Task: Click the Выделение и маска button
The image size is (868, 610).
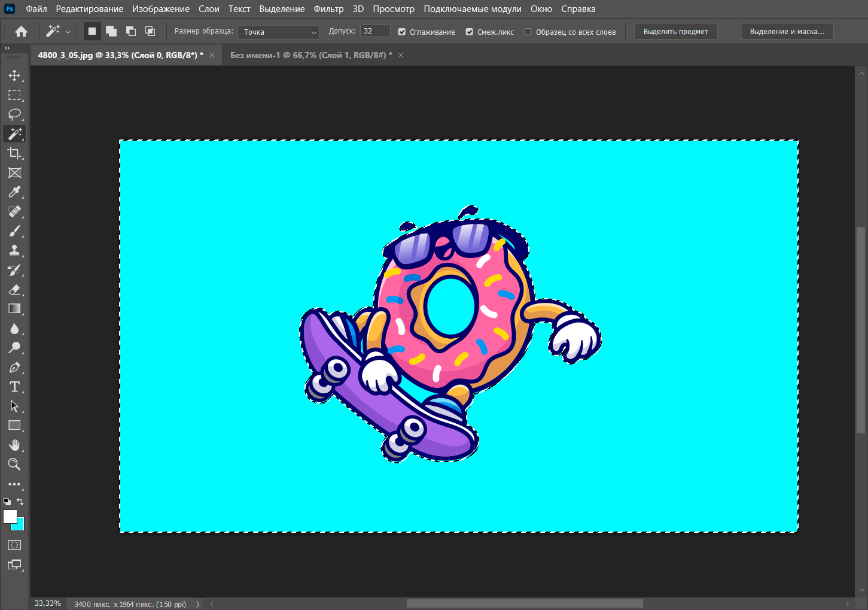Action: pyautogui.click(x=787, y=32)
